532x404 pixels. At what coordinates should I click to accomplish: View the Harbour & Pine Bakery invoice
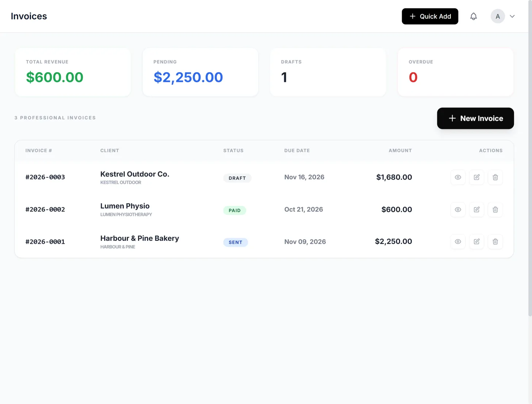tap(458, 241)
